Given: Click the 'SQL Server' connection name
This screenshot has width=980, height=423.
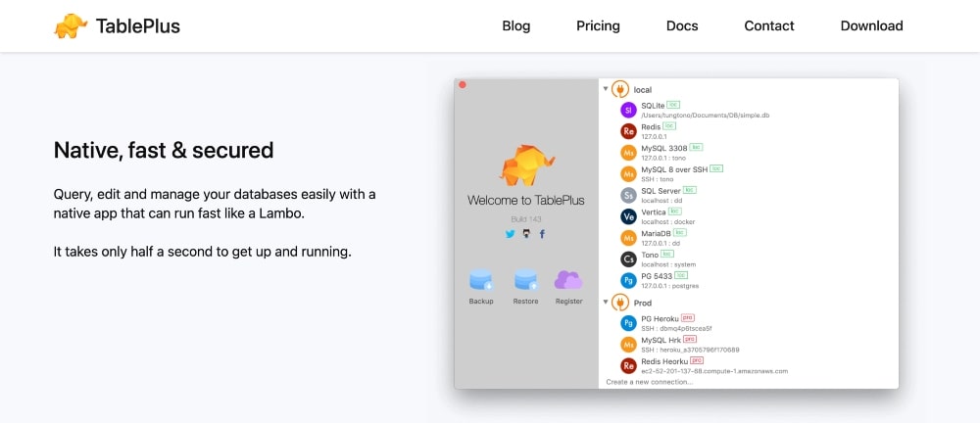Looking at the screenshot, I should pyautogui.click(x=661, y=191).
